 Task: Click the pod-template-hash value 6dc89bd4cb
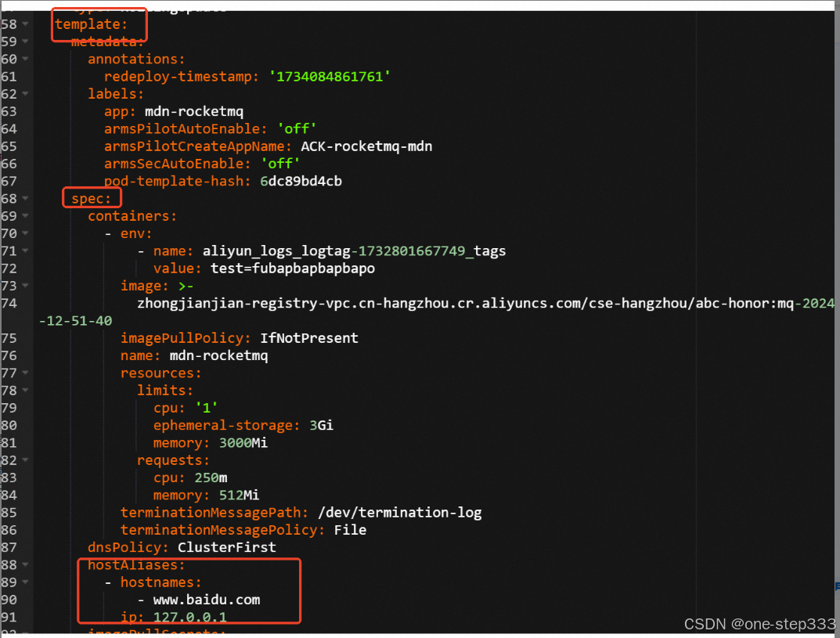301,181
